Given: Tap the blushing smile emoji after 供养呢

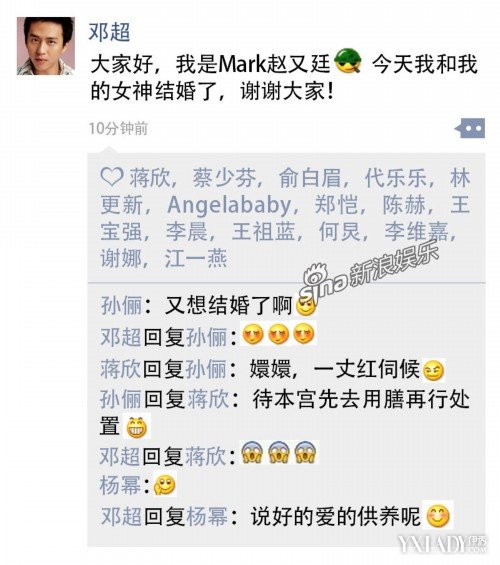Looking at the screenshot, I should click(x=438, y=516).
